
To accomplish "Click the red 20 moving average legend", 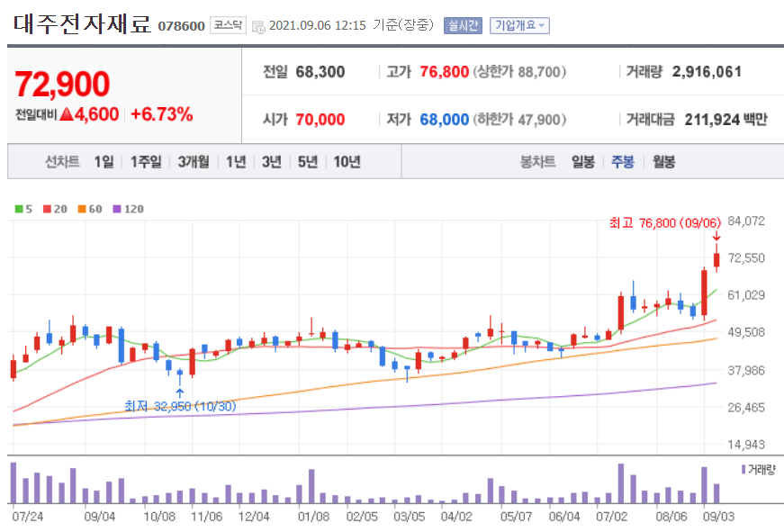I will pyautogui.click(x=55, y=209).
